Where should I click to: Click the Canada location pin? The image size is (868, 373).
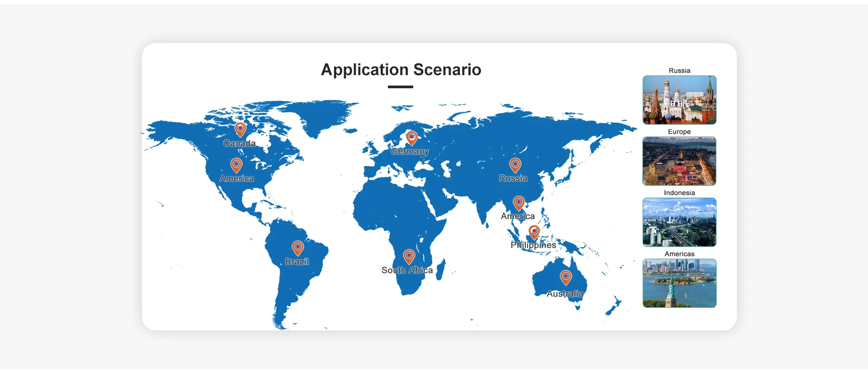[241, 129]
